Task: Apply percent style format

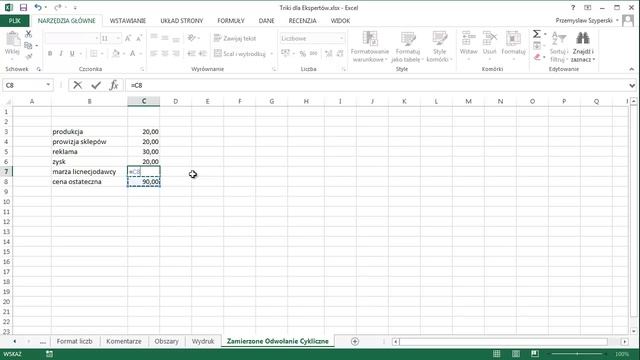Action: (x=302, y=53)
